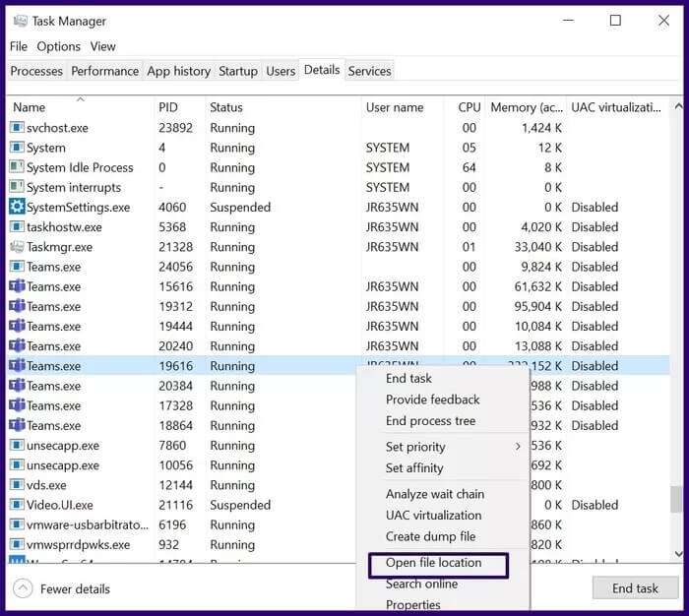Click the End task button at bottom
689x616 pixels.
click(x=635, y=587)
